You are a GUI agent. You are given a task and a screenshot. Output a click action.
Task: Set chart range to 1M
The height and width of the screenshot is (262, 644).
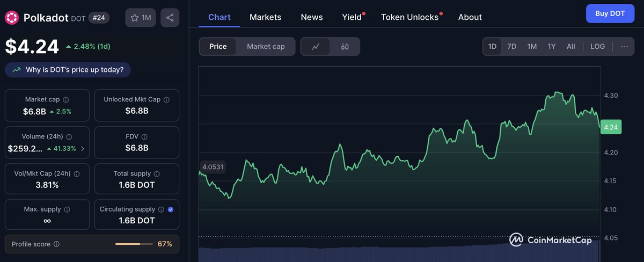[532, 47]
